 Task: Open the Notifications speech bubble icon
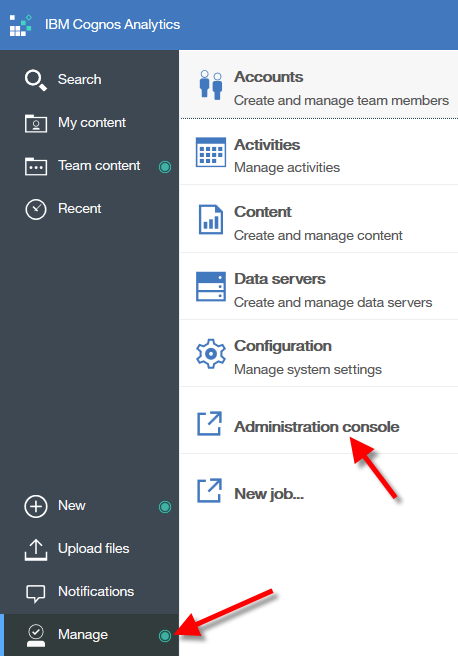(x=36, y=593)
